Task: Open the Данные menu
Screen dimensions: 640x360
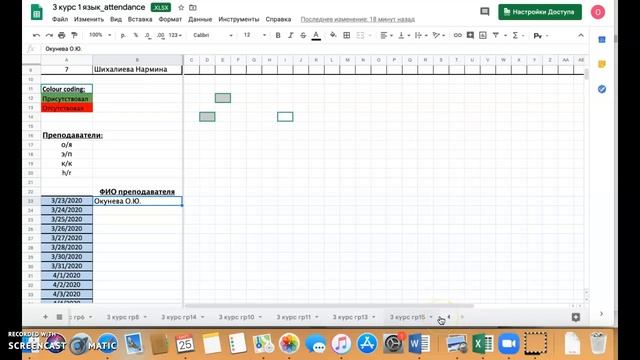Action: tap(200, 19)
